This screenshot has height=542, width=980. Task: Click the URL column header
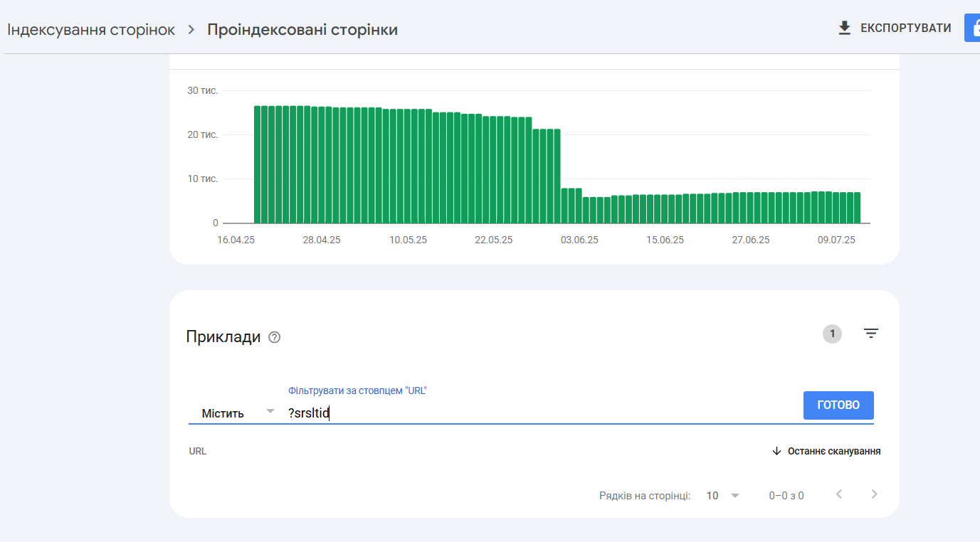pyautogui.click(x=198, y=451)
